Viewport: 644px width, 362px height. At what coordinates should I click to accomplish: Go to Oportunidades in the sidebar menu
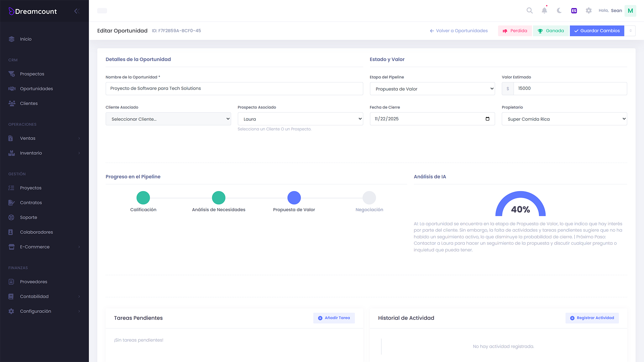pyautogui.click(x=36, y=88)
